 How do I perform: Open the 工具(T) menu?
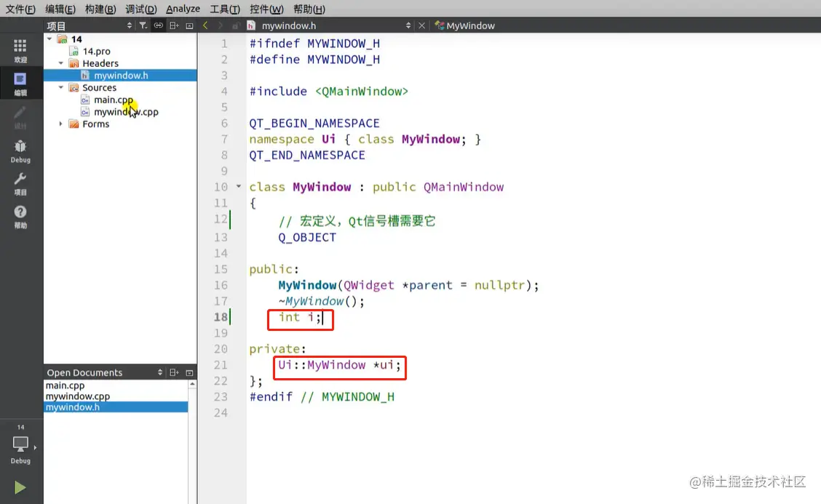[x=225, y=9]
